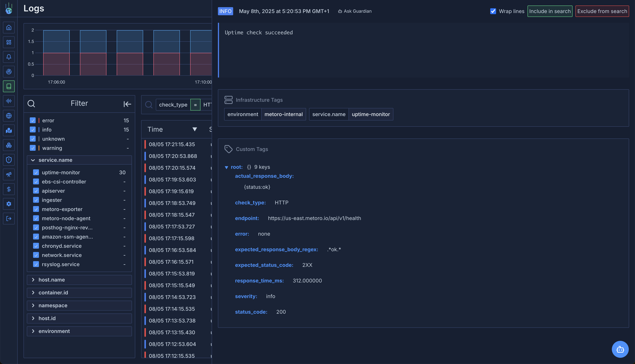Collapse the root JSON tree node
The image size is (635, 364).
pyautogui.click(x=226, y=167)
